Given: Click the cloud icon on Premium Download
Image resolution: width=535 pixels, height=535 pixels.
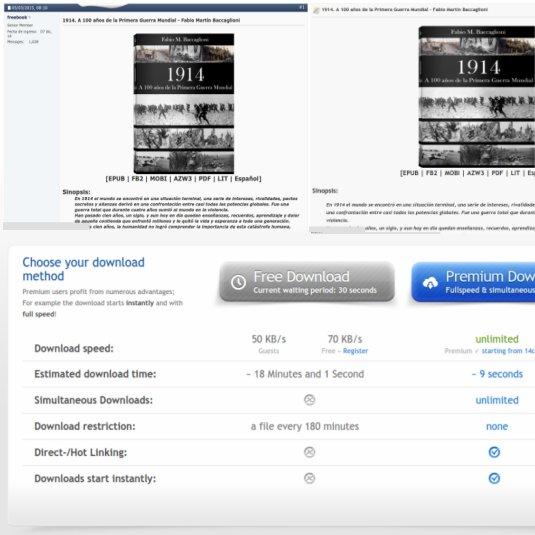Looking at the screenshot, I should click(x=430, y=283).
